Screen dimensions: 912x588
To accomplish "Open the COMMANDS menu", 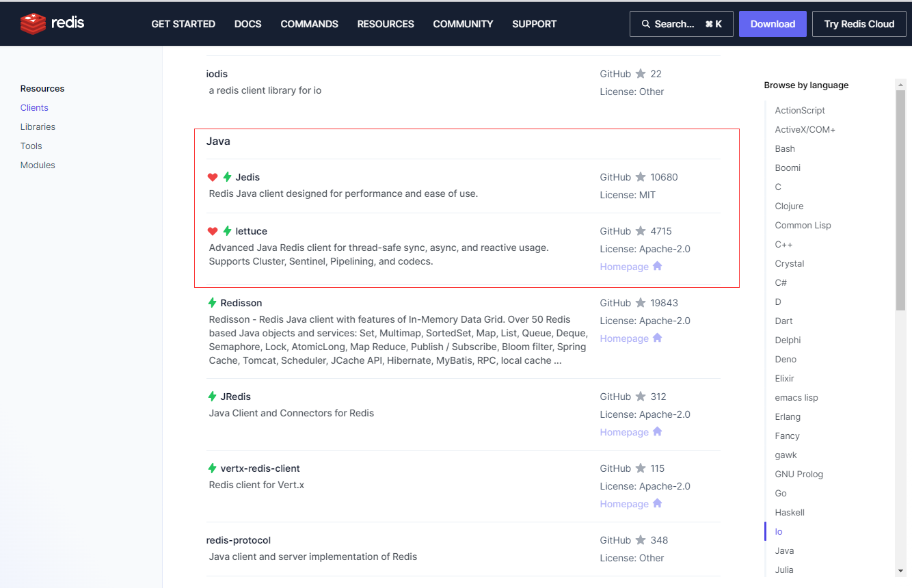I will pos(310,24).
